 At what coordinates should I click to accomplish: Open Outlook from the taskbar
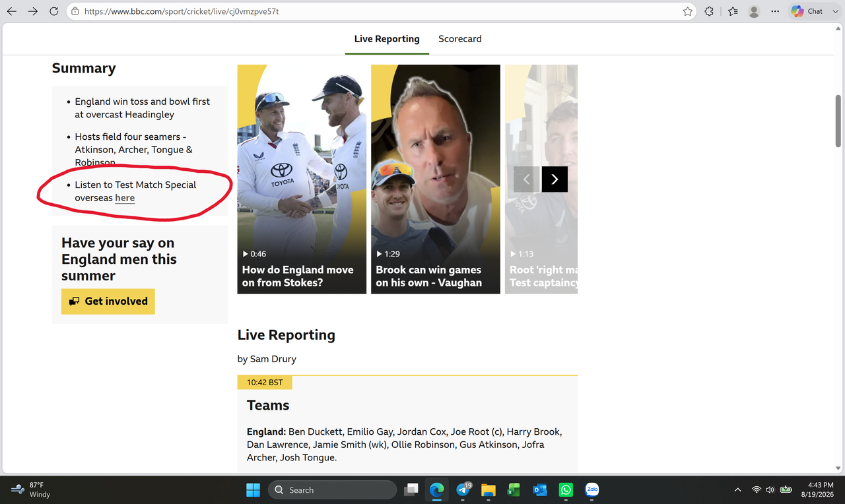point(540,490)
